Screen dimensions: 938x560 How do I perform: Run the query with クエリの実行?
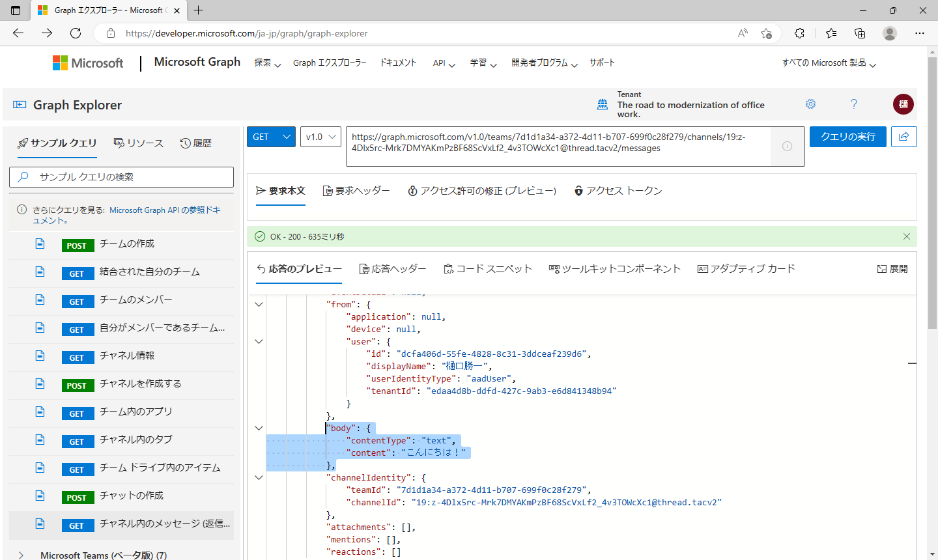[848, 137]
